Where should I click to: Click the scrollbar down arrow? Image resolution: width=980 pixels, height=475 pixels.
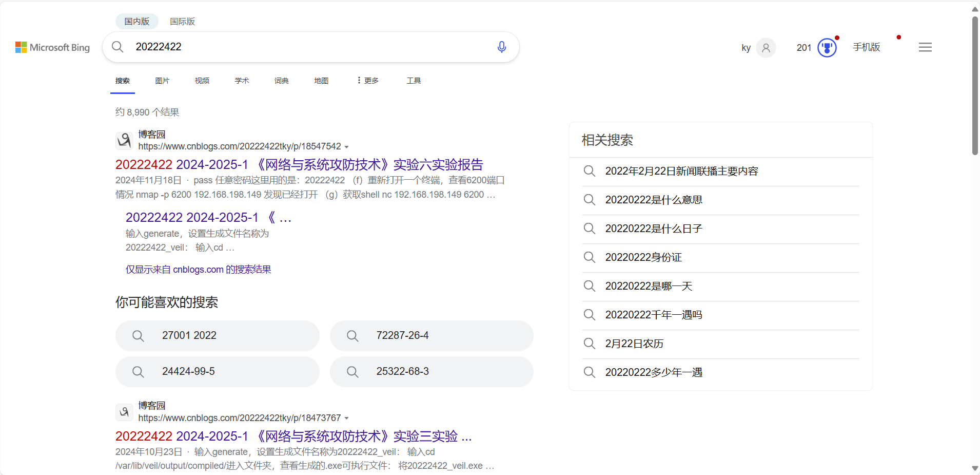975,468
